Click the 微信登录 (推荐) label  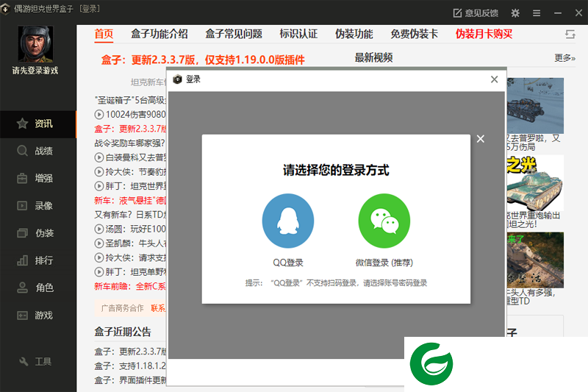click(384, 263)
